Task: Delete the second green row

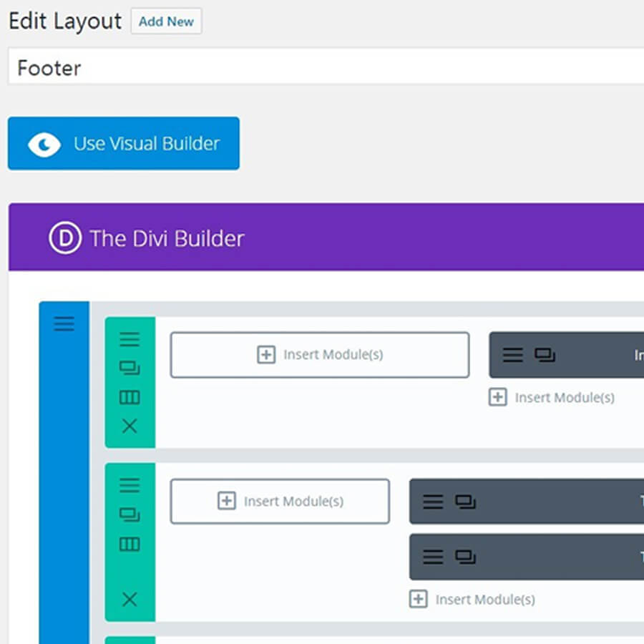Action: click(x=130, y=600)
